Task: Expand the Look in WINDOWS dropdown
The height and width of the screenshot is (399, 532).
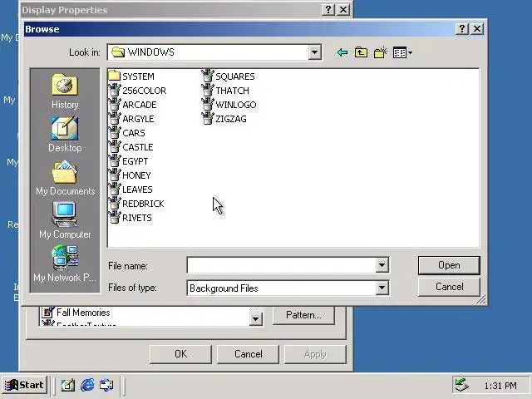Action: (x=314, y=52)
